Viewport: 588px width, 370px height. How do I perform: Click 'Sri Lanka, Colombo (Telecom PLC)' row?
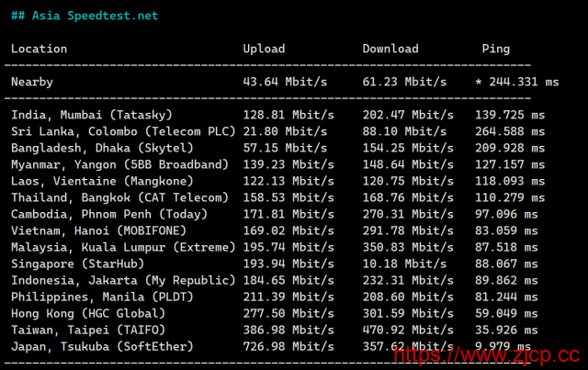[x=123, y=131]
